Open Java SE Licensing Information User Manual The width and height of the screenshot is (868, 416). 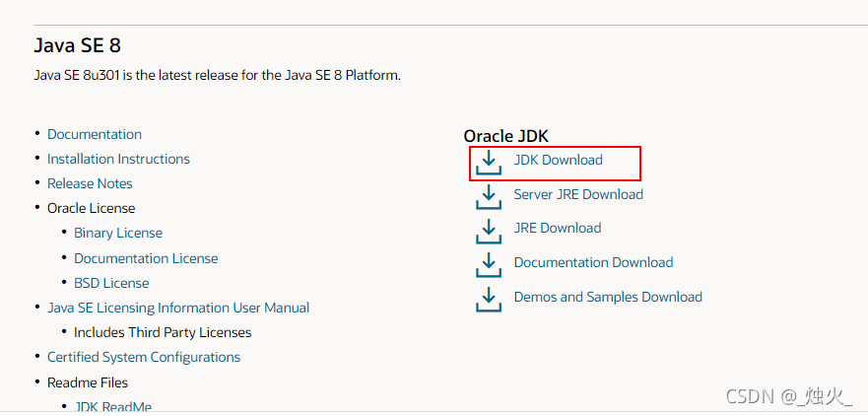(x=178, y=308)
